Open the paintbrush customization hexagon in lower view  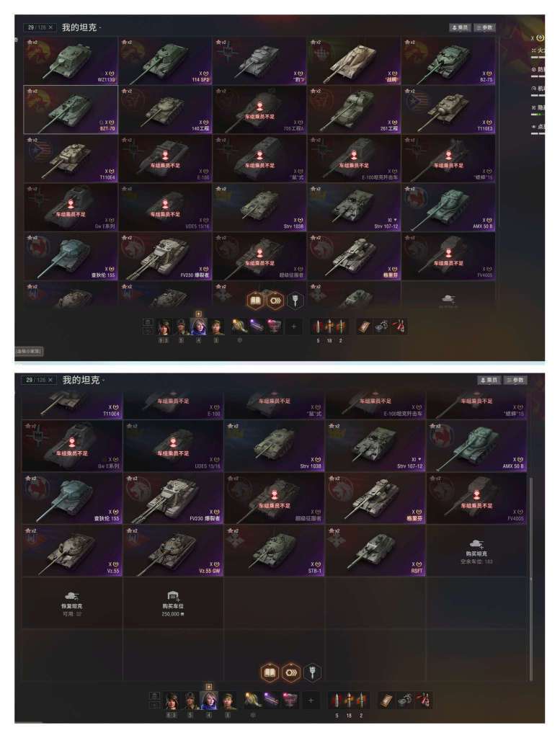pyautogui.click(x=312, y=672)
